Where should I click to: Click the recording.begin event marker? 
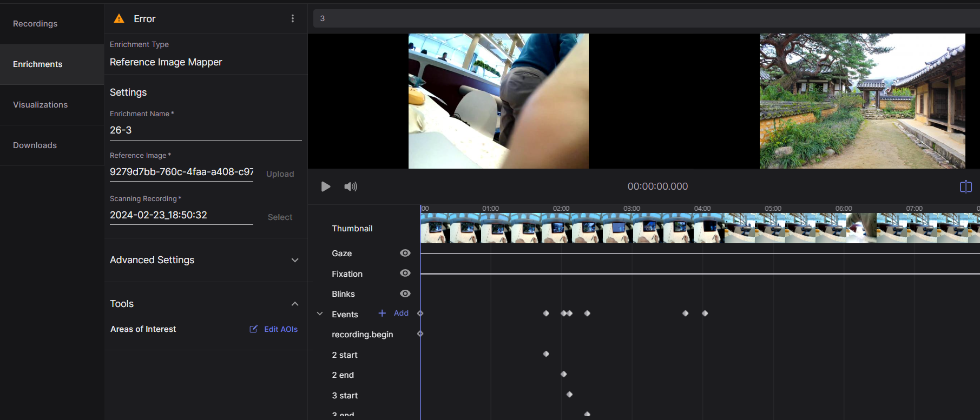420,334
